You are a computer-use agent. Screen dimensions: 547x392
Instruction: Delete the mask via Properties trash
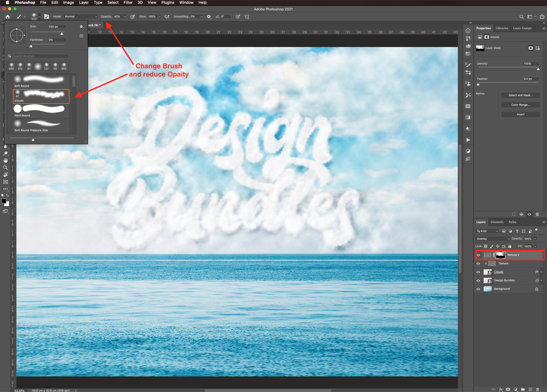537,214
